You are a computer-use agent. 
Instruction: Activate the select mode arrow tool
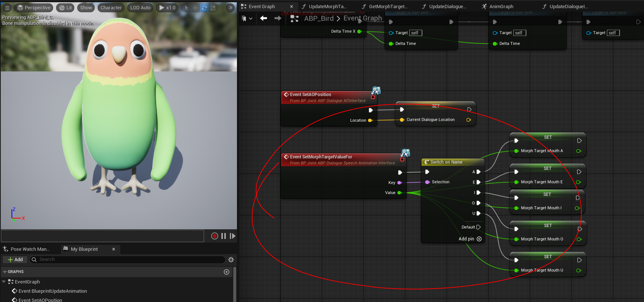[186, 8]
